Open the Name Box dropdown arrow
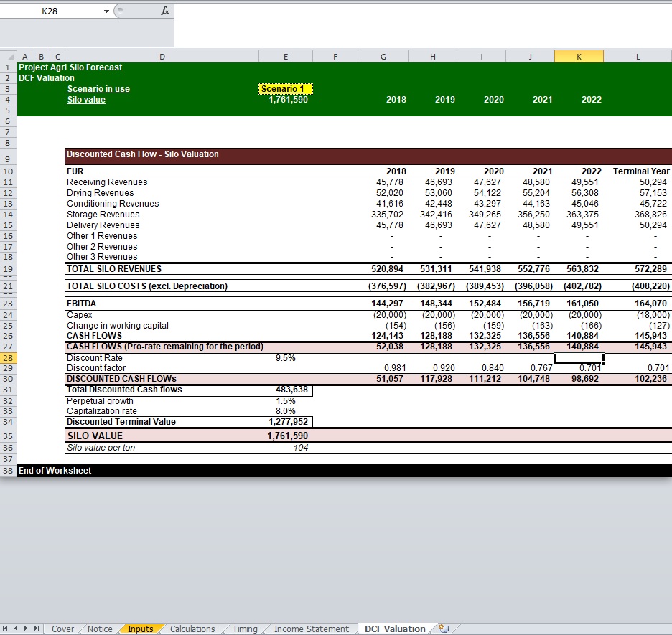This screenshot has width=672, height=635. coord(106,11)
